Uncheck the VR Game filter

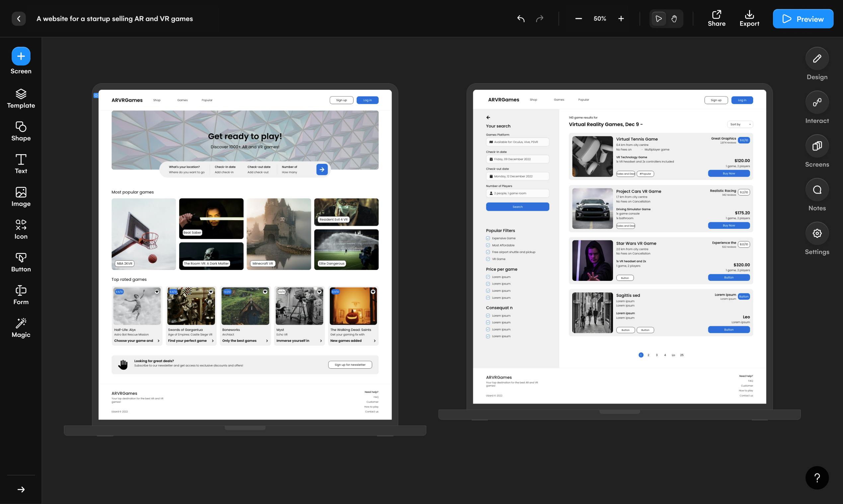point(488,259)
